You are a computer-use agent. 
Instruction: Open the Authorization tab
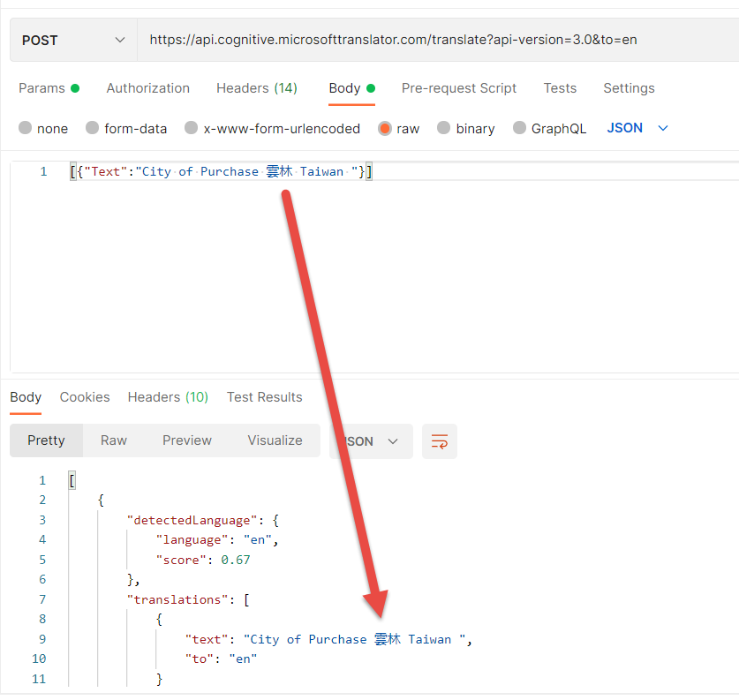148,88
